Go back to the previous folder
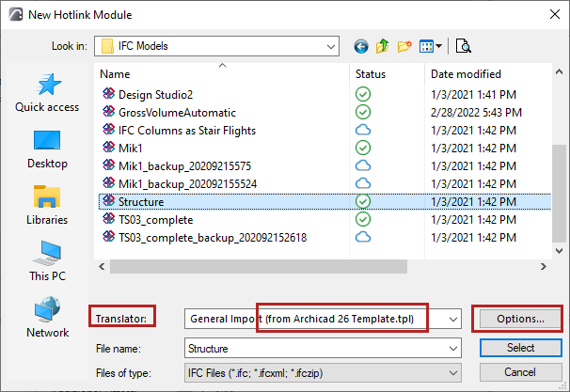The width and height of the screenshot is (570, 392). point(361,45)
